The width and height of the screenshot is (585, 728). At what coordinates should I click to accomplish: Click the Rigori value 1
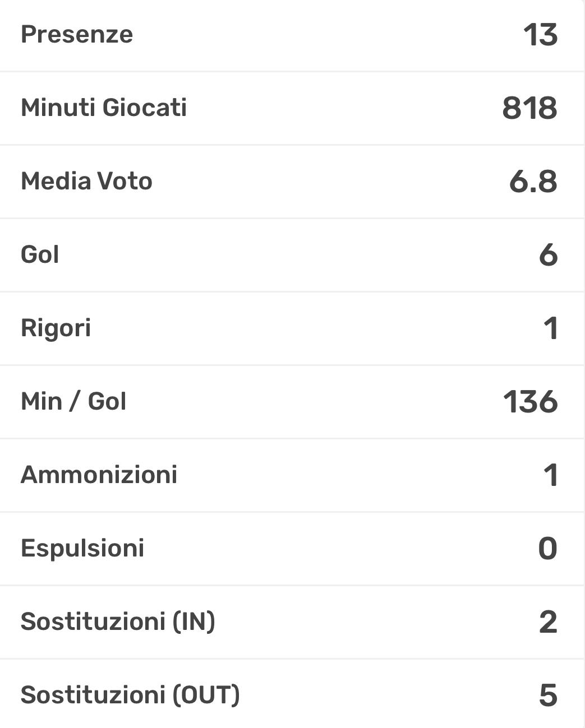tap(550, 328)
